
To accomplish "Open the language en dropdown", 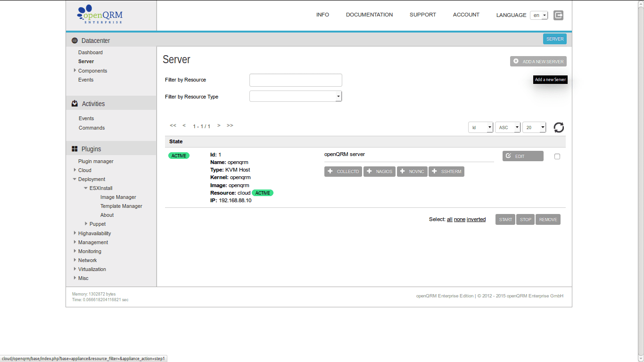I will click(x=539, y=15).
